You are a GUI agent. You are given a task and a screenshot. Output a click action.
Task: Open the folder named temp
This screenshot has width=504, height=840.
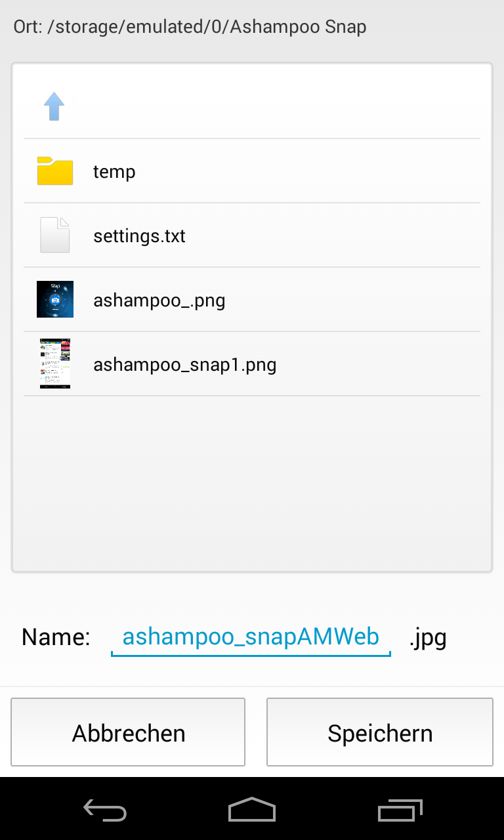[114, 172]
